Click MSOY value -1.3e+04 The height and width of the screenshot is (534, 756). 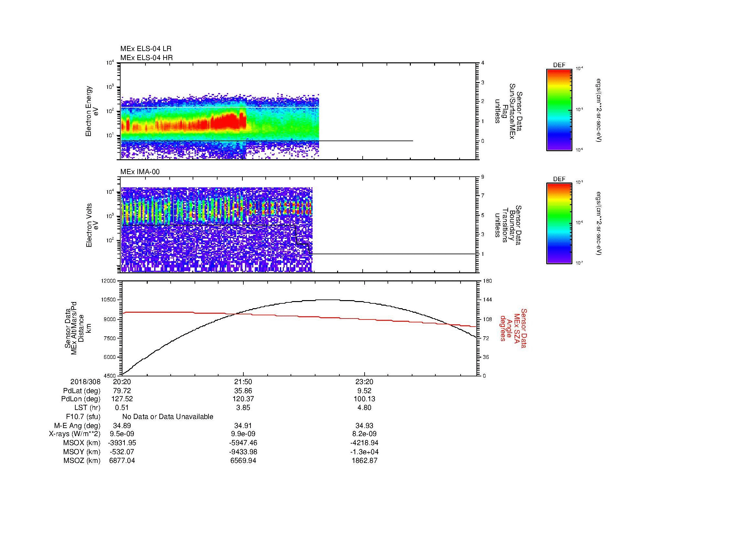point(364,452)
